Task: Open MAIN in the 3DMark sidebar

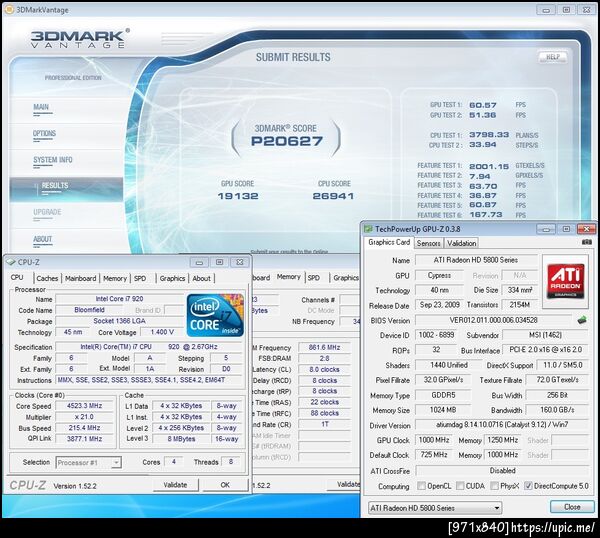Action: tap(41, 107)
